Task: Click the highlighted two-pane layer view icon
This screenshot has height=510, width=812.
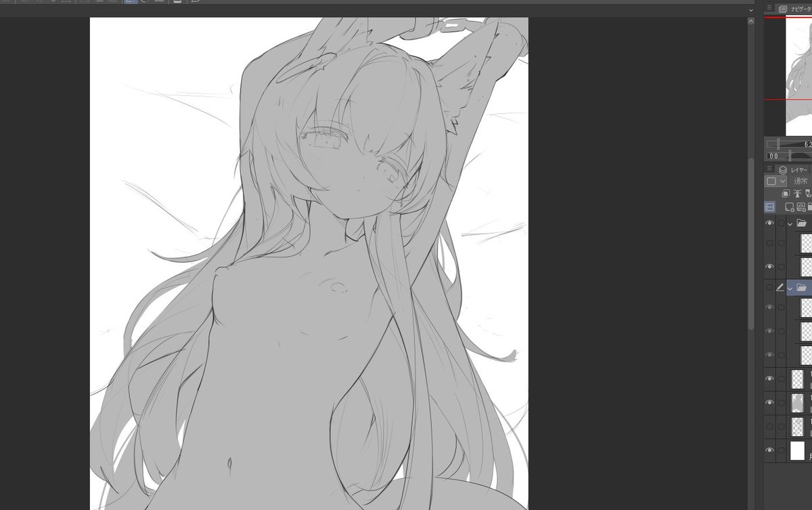Action: pos(770,207)
